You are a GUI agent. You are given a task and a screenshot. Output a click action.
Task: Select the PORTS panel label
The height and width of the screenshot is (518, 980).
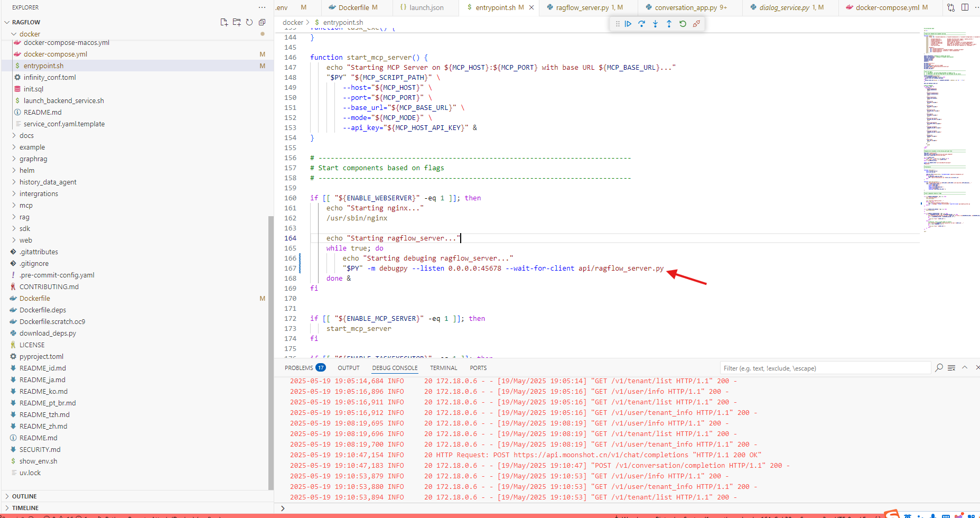tap(478, 367)
